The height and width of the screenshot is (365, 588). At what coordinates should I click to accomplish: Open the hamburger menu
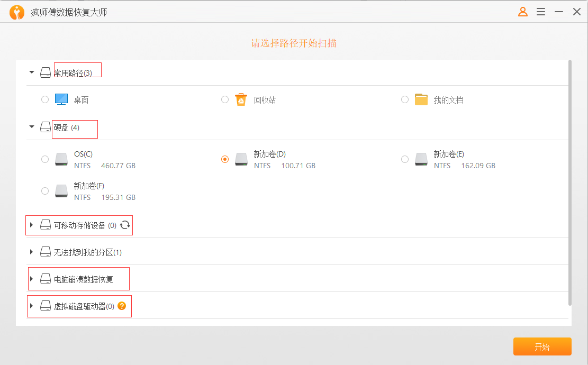point(540,11)
